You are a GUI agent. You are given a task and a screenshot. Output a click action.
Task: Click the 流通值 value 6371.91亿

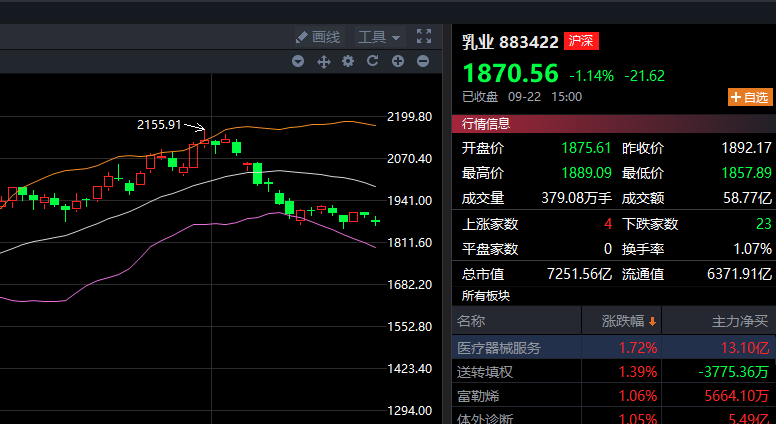point(739,274)
